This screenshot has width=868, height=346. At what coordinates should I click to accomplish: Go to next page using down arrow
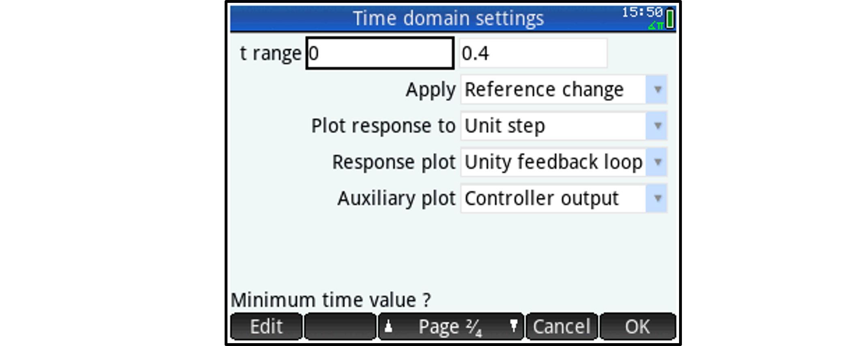[513, 326]
